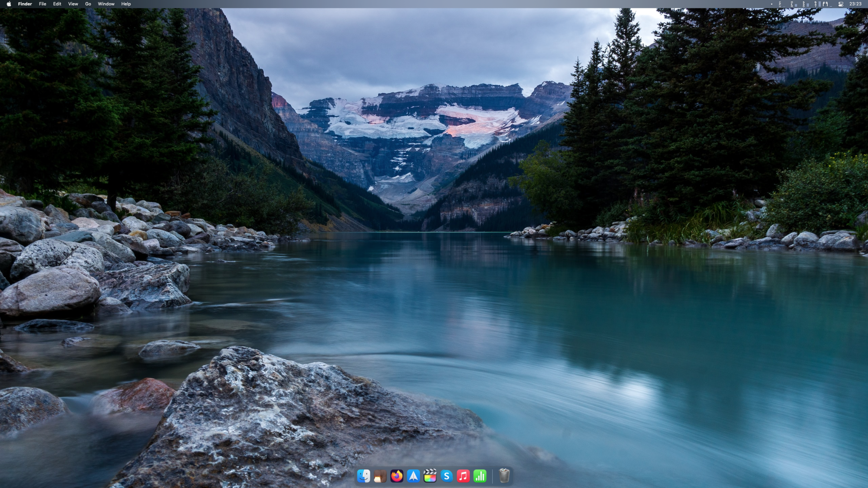This screenshot has height=488, width=868.
Task: Open the View menu
Action: [73, 4]
